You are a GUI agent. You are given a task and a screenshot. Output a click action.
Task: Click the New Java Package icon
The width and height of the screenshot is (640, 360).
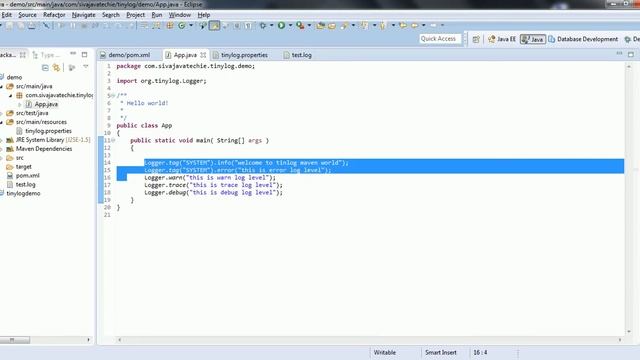(x=170, y=25)
